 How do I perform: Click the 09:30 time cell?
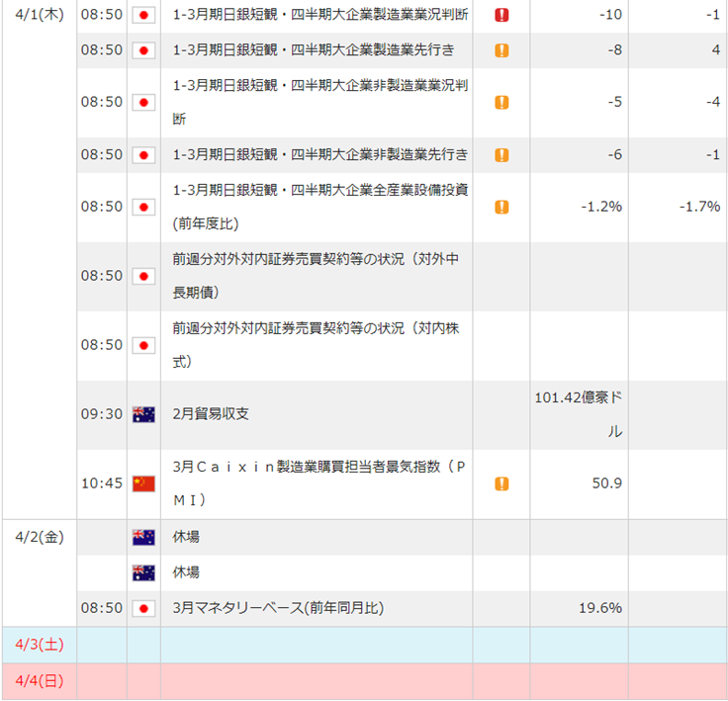click(x=102, y=414)
